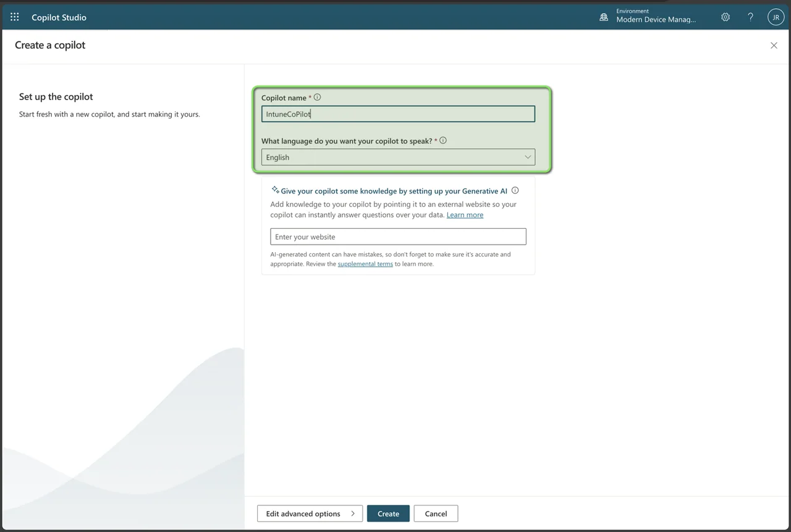Click the Enter your website field
This screenshot has width=791, height=532.
coord(398,237)
